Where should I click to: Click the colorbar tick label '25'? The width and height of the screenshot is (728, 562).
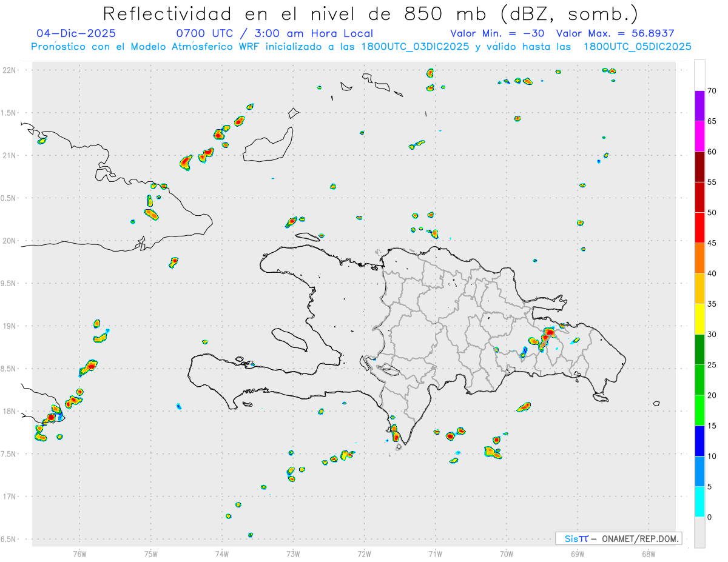point(712,365)
